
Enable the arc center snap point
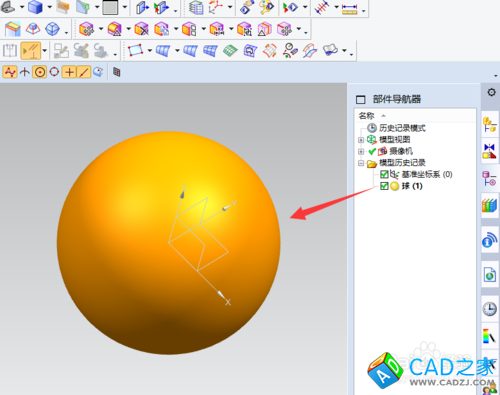tap(40, 72)
